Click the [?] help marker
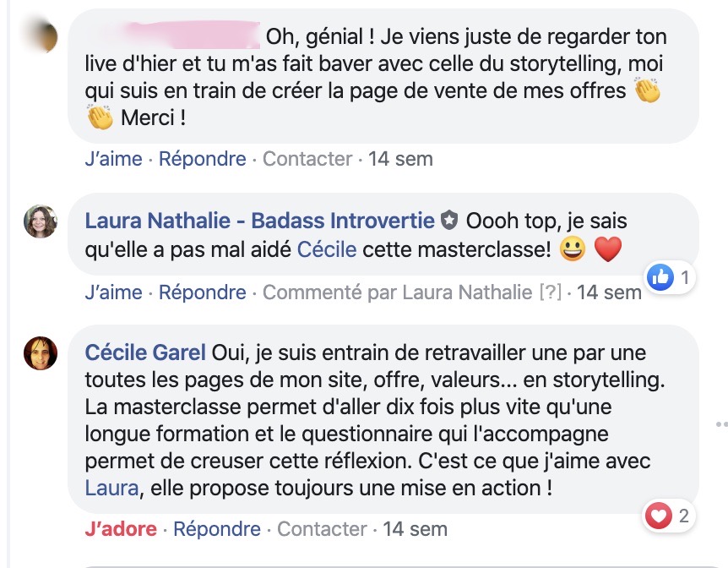Viewport: 728px width, 568px height. (550, 292)
